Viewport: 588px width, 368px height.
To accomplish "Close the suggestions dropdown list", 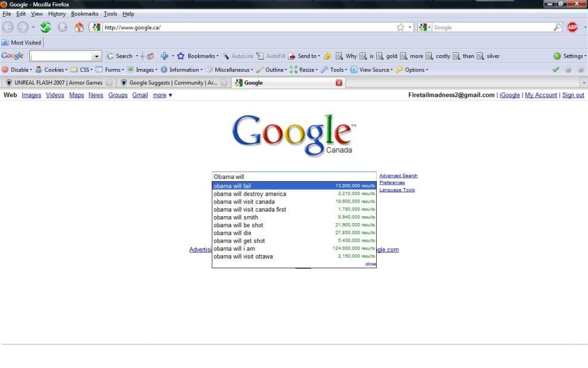I will point(370,264).
